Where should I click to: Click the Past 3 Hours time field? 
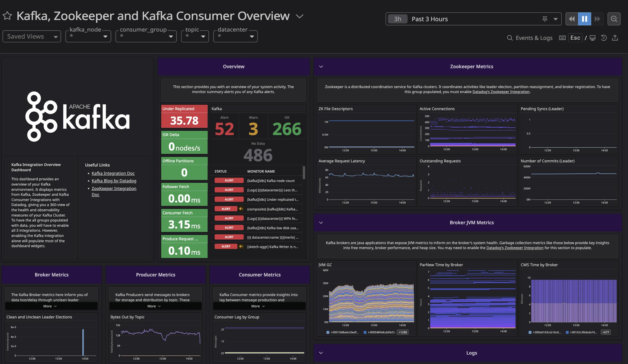coord(473,19)
